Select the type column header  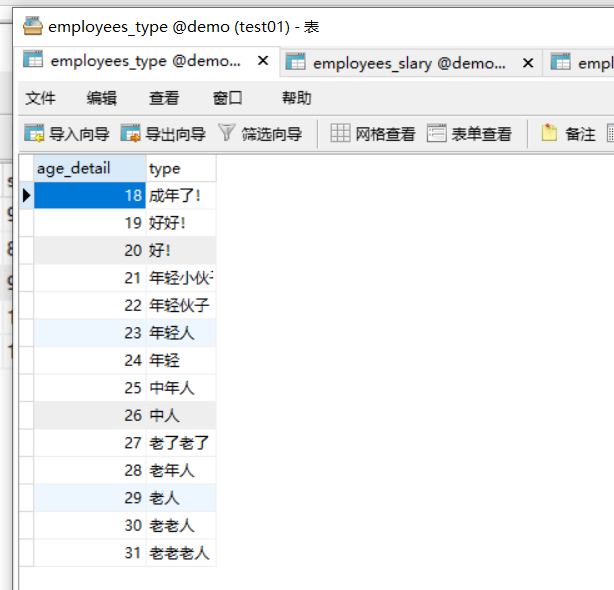181,168
